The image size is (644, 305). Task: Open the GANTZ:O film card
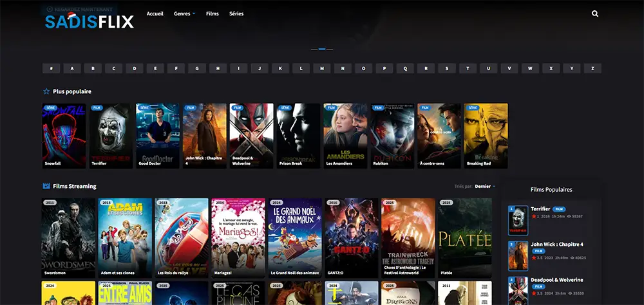tap(352, 238)
